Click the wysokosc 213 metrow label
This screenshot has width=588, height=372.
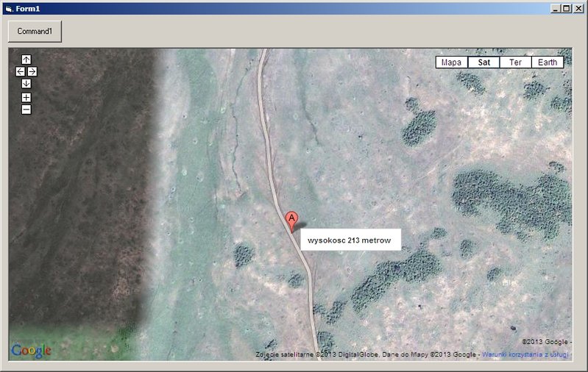(350, 240)
